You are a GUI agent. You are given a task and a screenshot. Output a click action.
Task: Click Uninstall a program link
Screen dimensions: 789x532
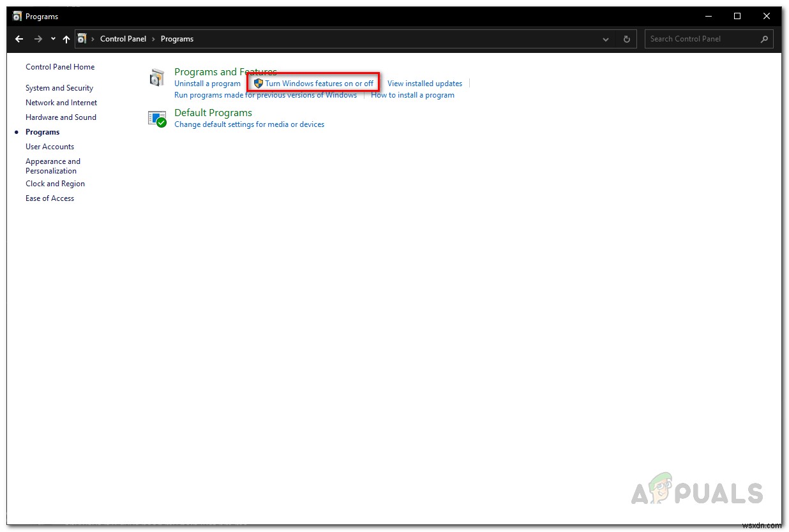coord(207,83)
